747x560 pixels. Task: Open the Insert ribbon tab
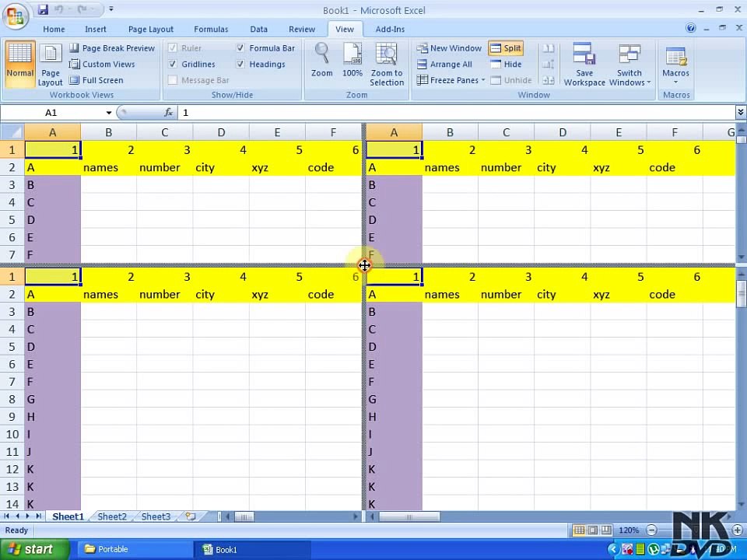95,29
